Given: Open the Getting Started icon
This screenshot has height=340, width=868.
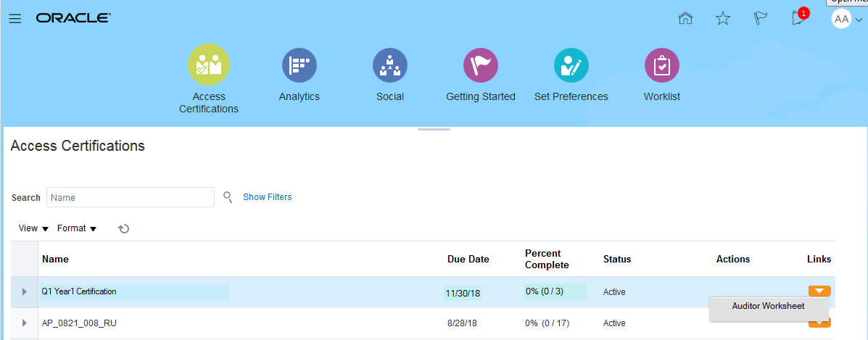Looking at the screenshot, I should (480, 65).
